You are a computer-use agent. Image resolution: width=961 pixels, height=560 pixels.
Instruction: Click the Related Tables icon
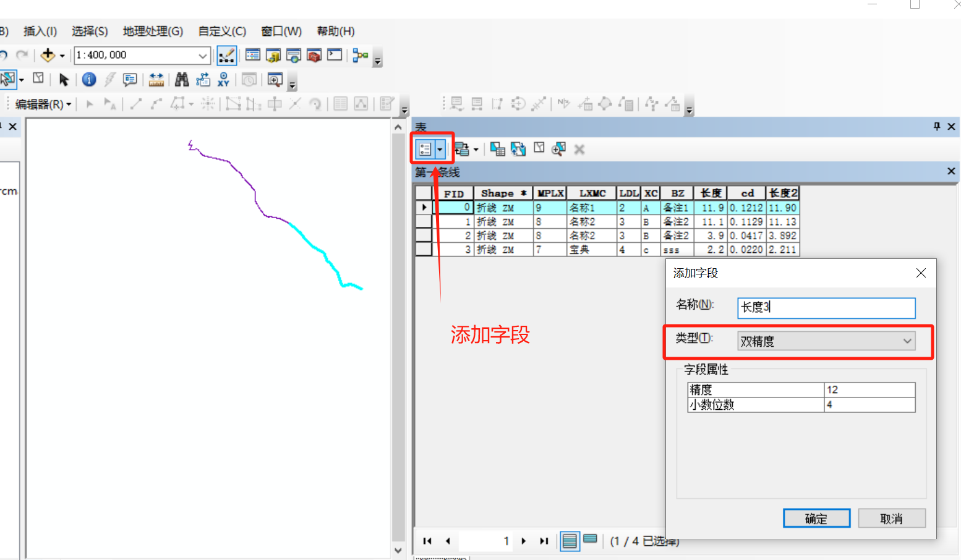(x=461, y=149)
